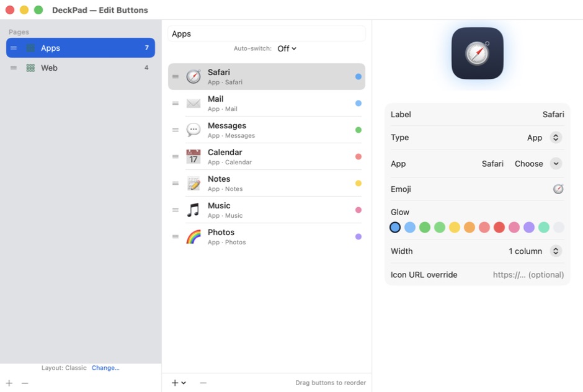Click the pink glow dot on Music row
This screenshot has height=392, width=583.
tap(358, 210)
